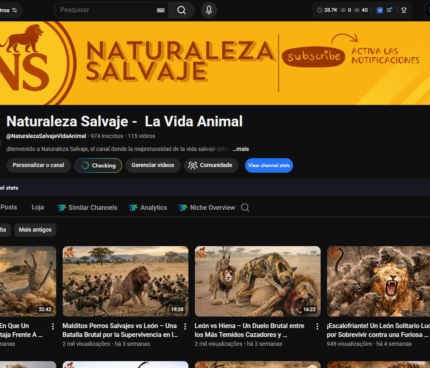
Task: Click the Niche Overview tab logo icon
Action: (x=183, y=208)
